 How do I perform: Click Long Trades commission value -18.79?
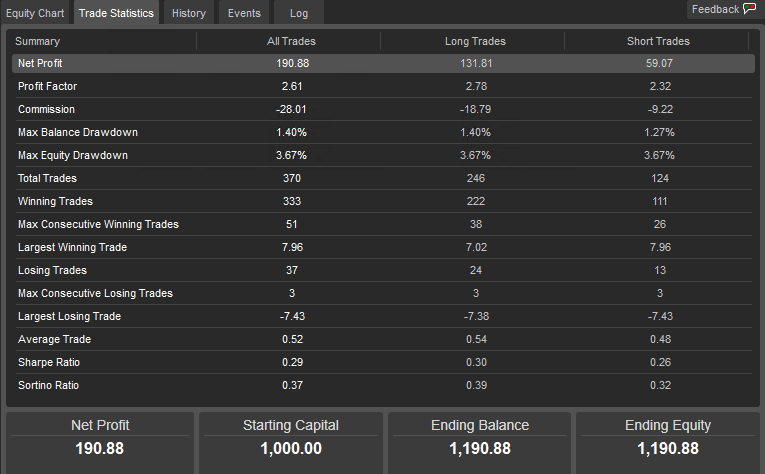(x=475, y=109)
